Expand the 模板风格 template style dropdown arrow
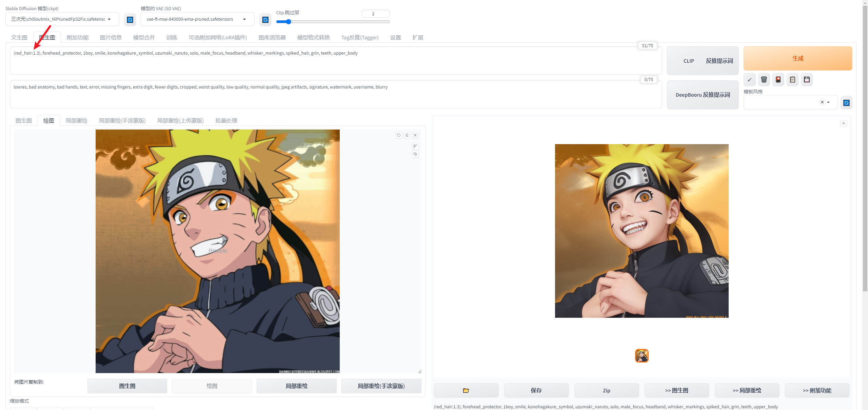 pyautogui.click(x=828, y=102)
